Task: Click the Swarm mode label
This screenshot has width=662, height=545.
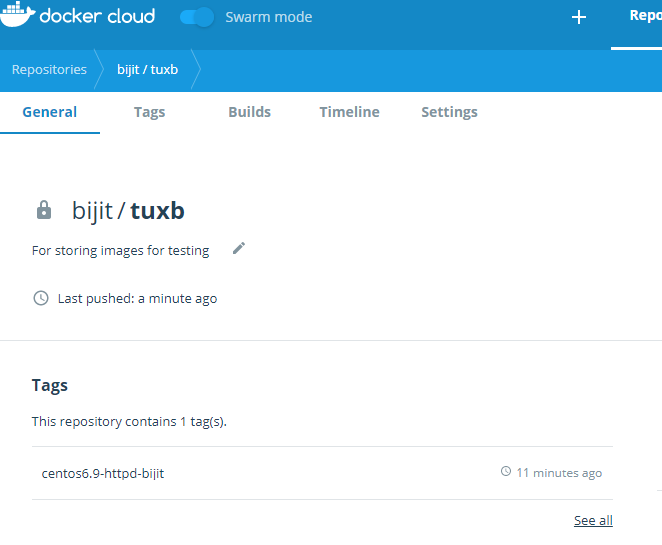Action: (269, 17)
